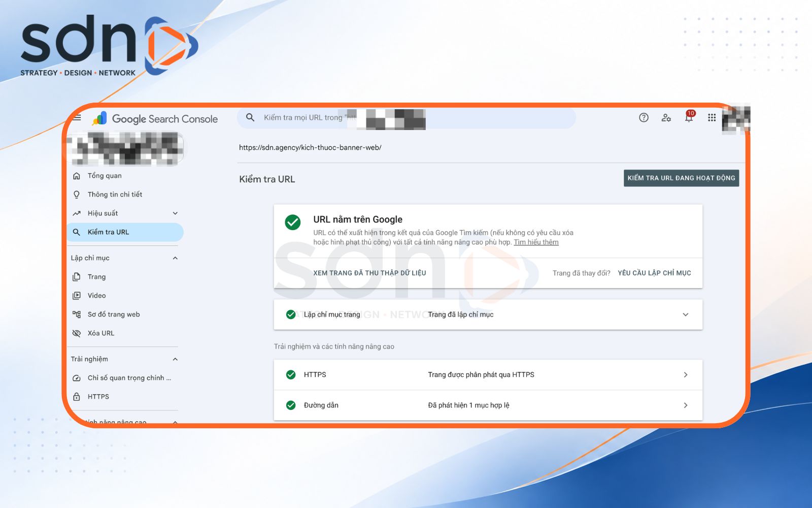
Task: Open user and permission settings icon
Action: (666, 118)
